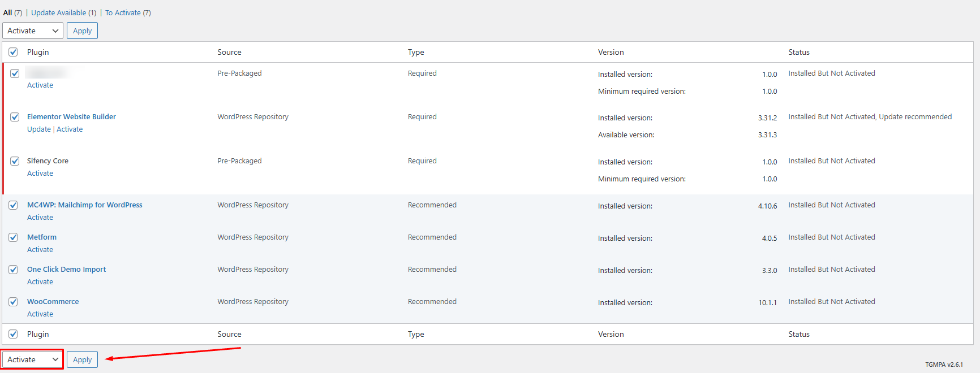Uncheck the Sifency Core plugin checkbox

[x=15, y=161]
